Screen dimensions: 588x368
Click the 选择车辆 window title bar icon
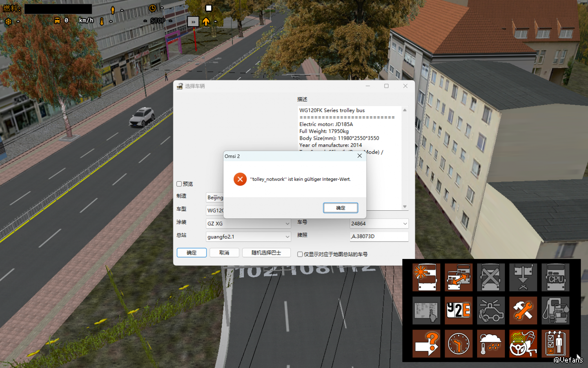pyautogui.click(x=180, y=86)
